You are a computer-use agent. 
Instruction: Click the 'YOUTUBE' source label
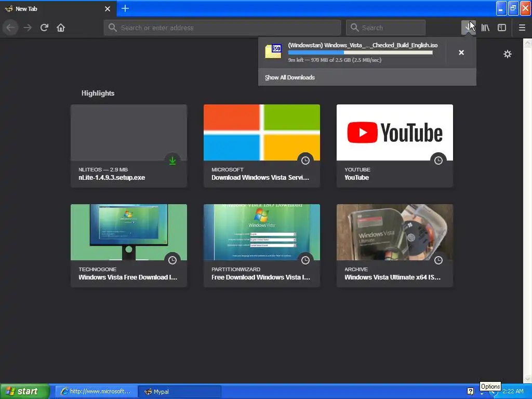pyautogui.click(x=357, y=170)
